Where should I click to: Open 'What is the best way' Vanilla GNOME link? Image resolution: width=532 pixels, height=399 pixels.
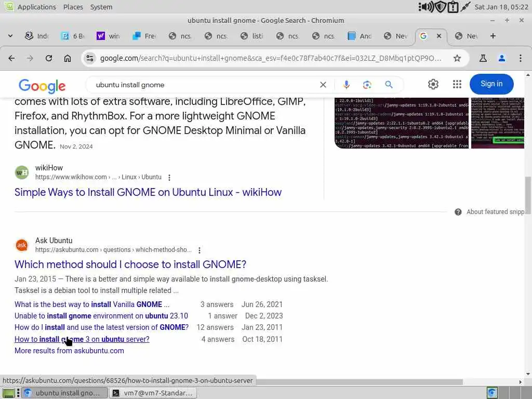click(91, 304)
